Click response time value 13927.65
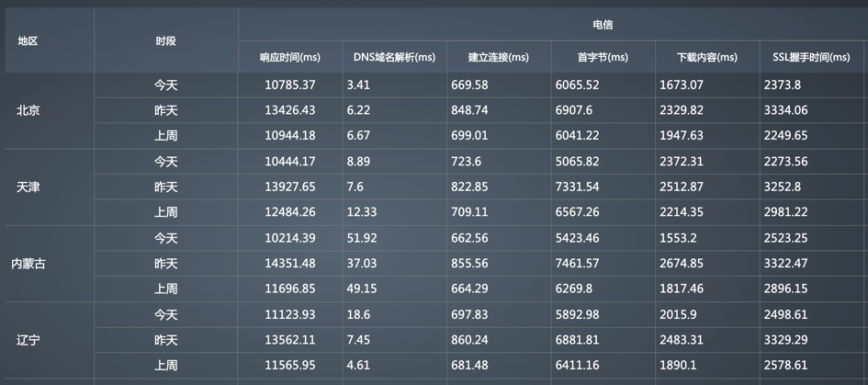Image resolution: width=868 pixels, height=385 pixels. pyautogui.click(x=290, y=187)
